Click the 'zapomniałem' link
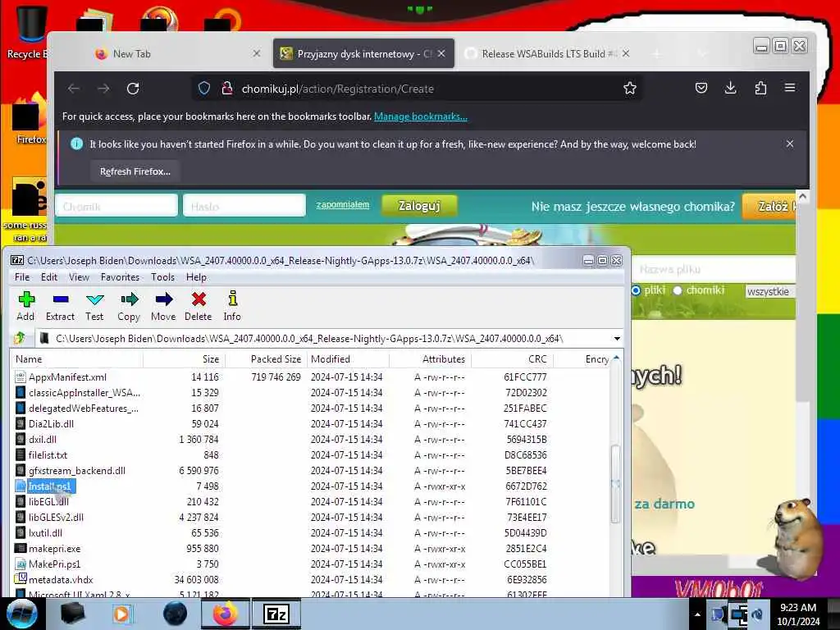Image resolution: width=840 pixels, height=630 pixels. pos(342,204)
